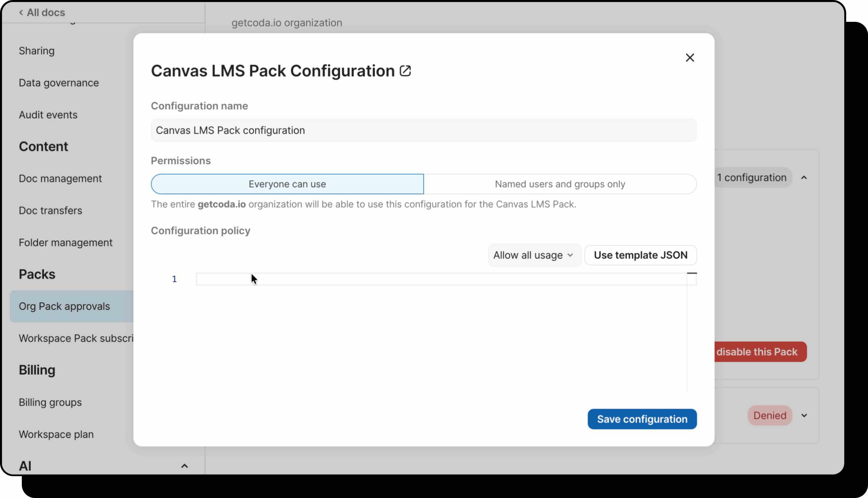Click the getcoda.io organization heading text
The height and width of the screenshot is (498, 868).
click(x=287, y=22)
